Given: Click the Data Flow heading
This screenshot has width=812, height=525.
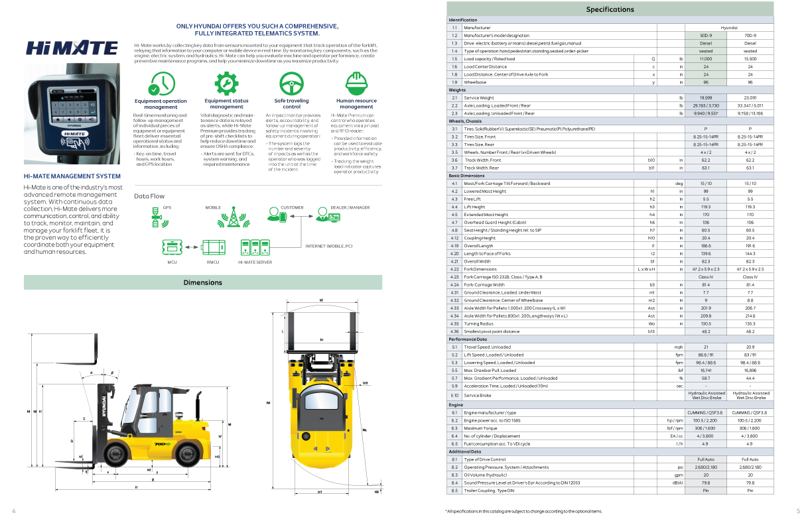Looking at the screenshot, I should pyautogui.click(x=149, y=196).
